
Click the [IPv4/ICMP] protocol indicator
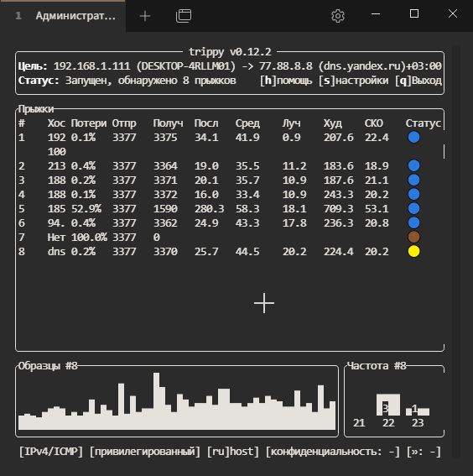coord(51,452)
